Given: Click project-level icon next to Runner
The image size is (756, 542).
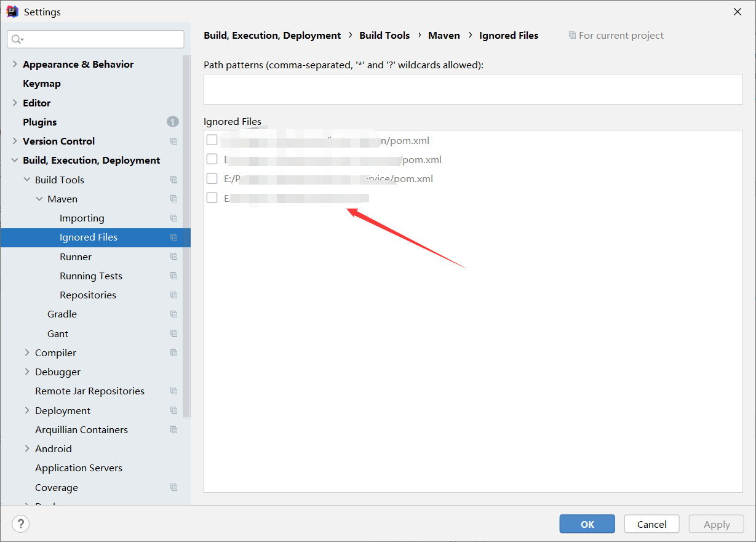Looking at the screenshot, I should (x=173, y=257).
